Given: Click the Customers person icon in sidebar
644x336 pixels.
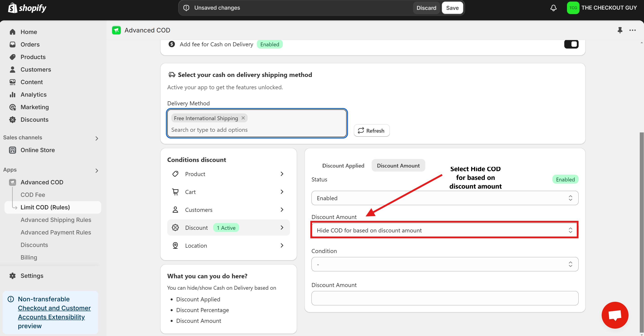Looking at the screenshot, I should [13, 69].
